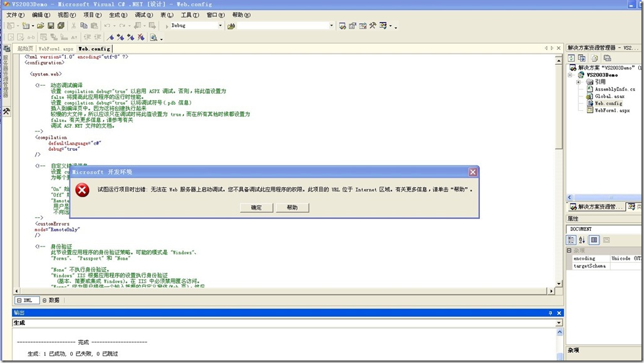The height and width of the screenshot is (363, 644).
Task: Open the 帮助 menu in the menu bar
Action: pyautogui.click(x=241, y=15)
